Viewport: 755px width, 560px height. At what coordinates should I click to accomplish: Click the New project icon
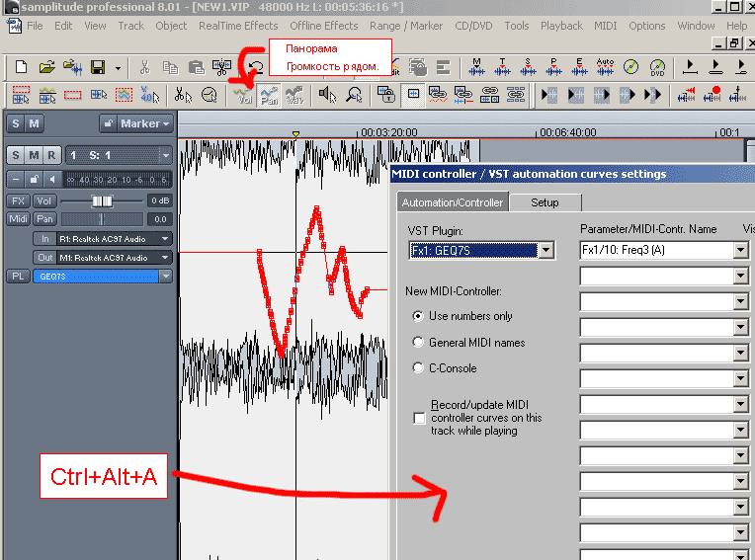21,67
